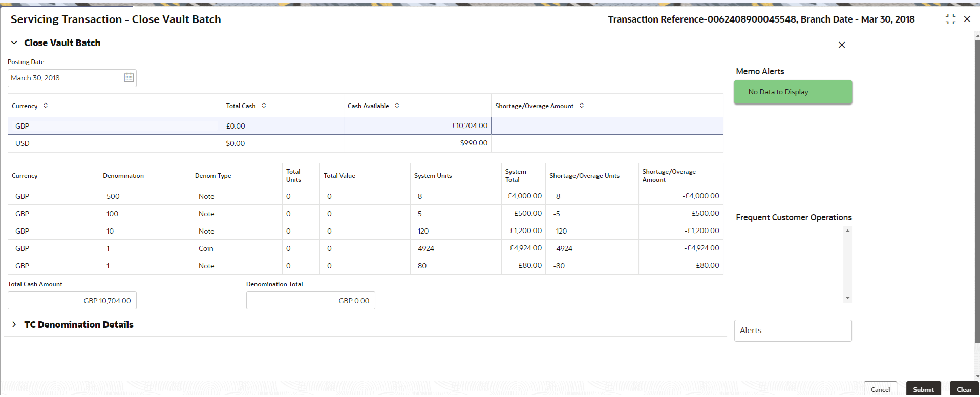Click the Denomination Total field

tap(310, 301)
